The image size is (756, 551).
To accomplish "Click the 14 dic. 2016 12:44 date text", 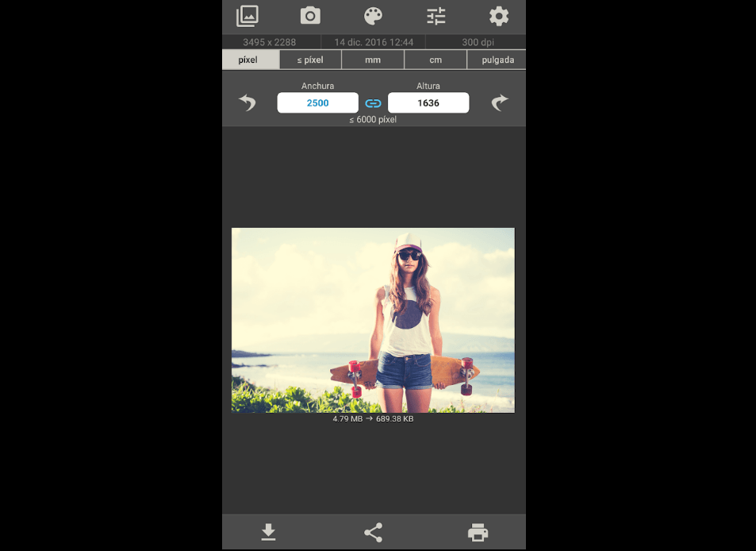I will click(374, 42).
